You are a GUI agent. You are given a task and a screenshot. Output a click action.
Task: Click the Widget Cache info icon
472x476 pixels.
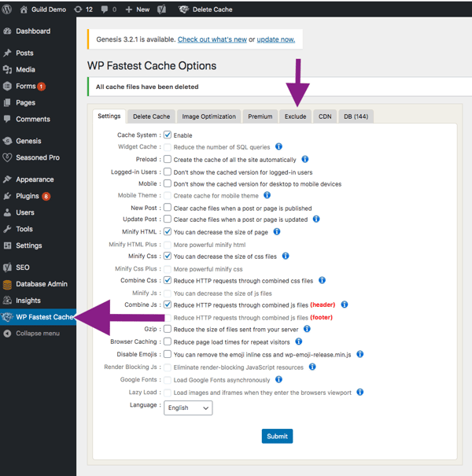(x=278, y=146)
